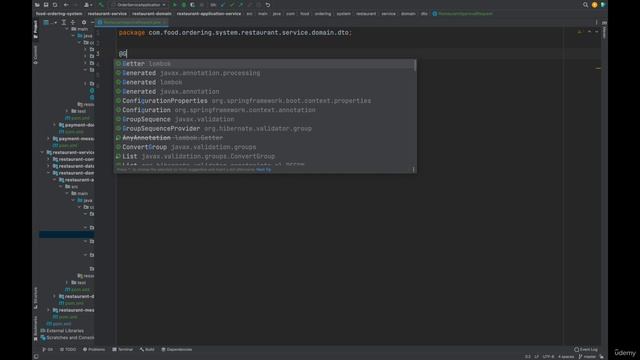The width and height of the screenshot is (640, 360).
Task: Select restaurant-service breadcrumb
Action: [107, 14]
